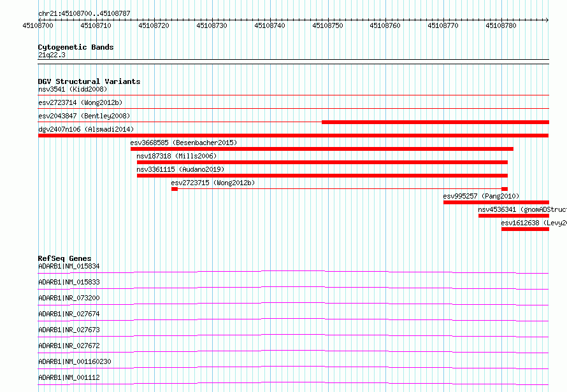
Task: Click the red bar of nsv187318
Action: tap(322, 162)
